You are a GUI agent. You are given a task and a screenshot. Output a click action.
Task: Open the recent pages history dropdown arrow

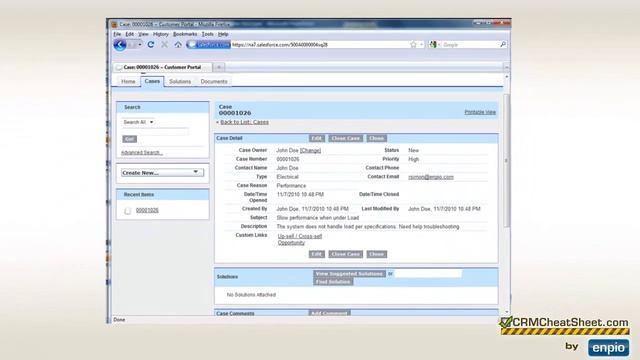click(x=140, y=44)
